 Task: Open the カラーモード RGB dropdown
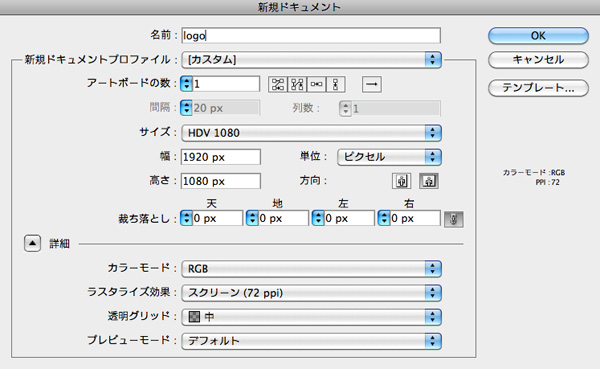(311, 269)
